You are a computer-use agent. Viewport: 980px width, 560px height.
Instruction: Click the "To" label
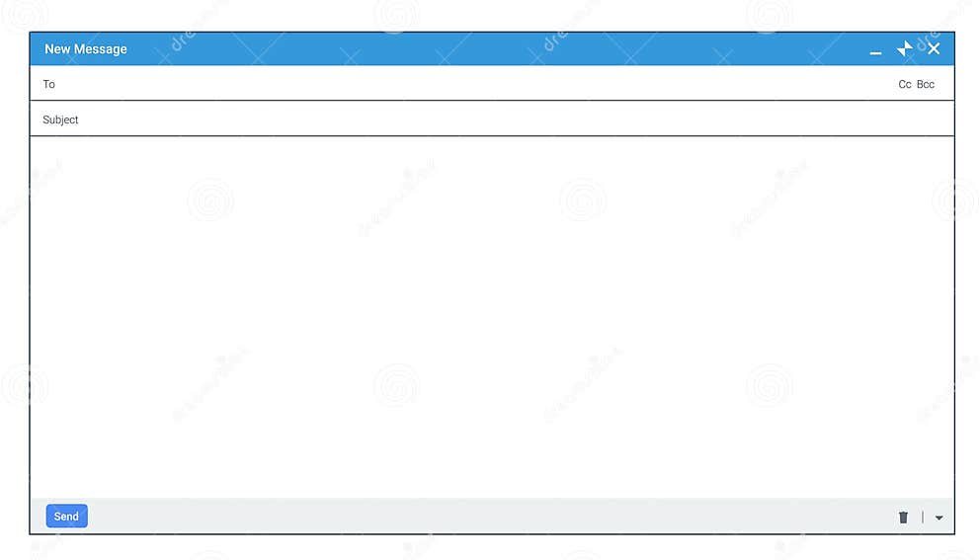click(48, 84)
